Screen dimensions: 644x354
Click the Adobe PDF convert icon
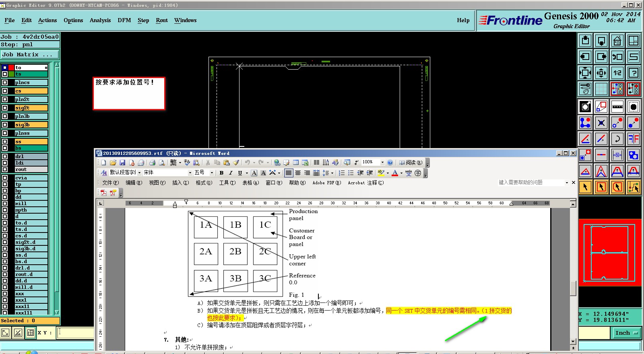[x=103, y=193]
